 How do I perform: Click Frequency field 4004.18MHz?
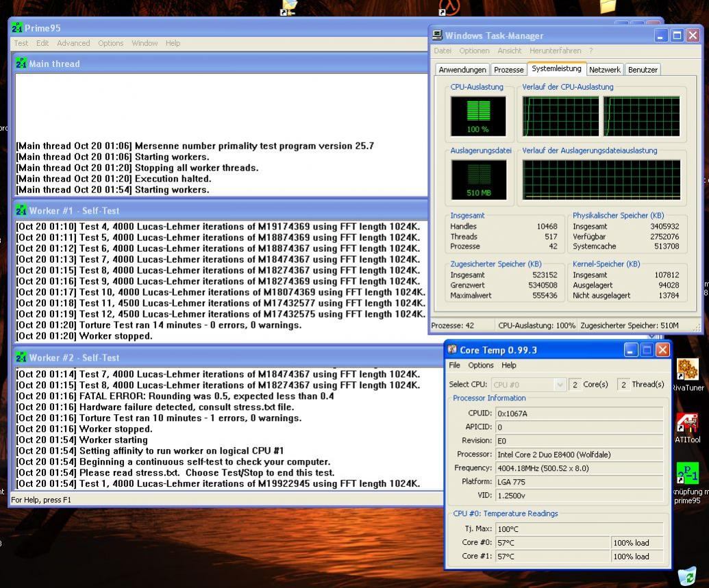(580, 468)
